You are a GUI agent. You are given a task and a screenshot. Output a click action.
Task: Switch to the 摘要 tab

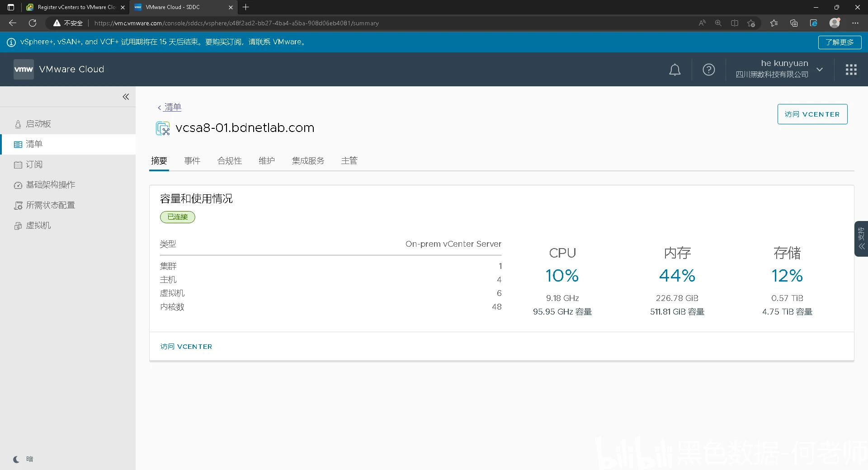[x=159, y=161]
